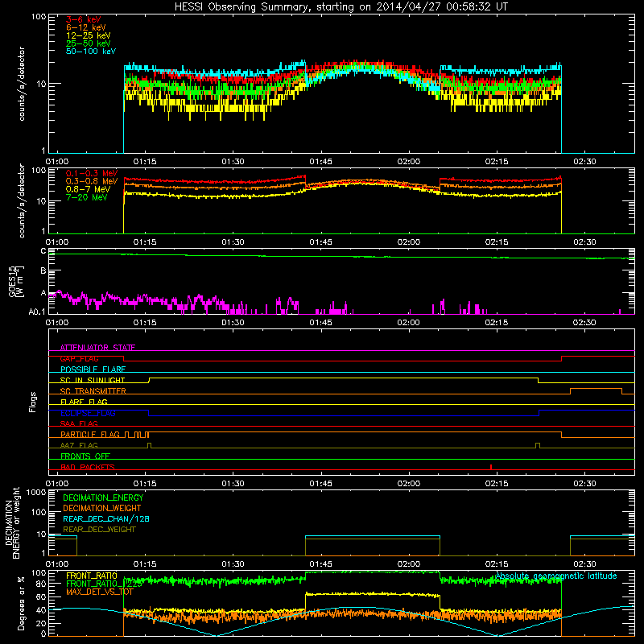Select the AAZ_FLAG label
This screenshot has height=644, width=644.
[x=79, y=445]
